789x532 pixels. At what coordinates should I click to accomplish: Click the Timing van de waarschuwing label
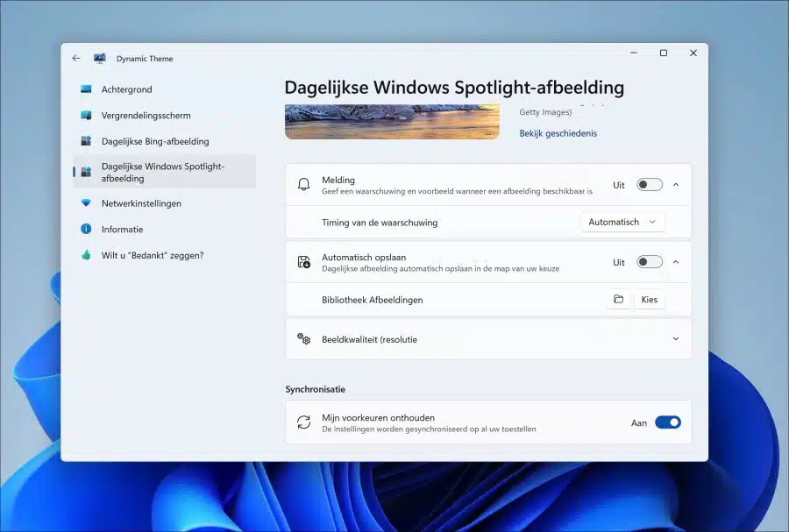pyautogui.click(x=380, y=223)
